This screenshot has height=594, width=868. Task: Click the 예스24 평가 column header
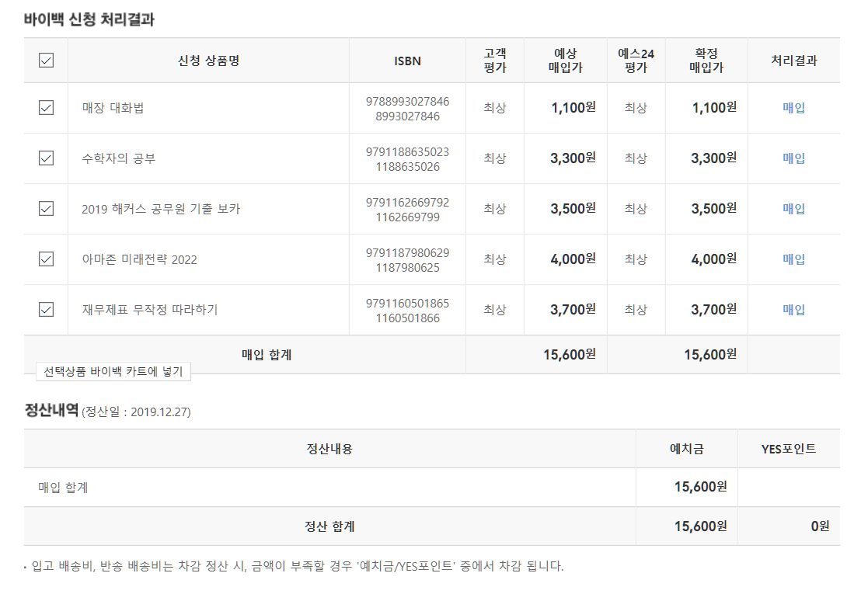[x=636, y=61]
